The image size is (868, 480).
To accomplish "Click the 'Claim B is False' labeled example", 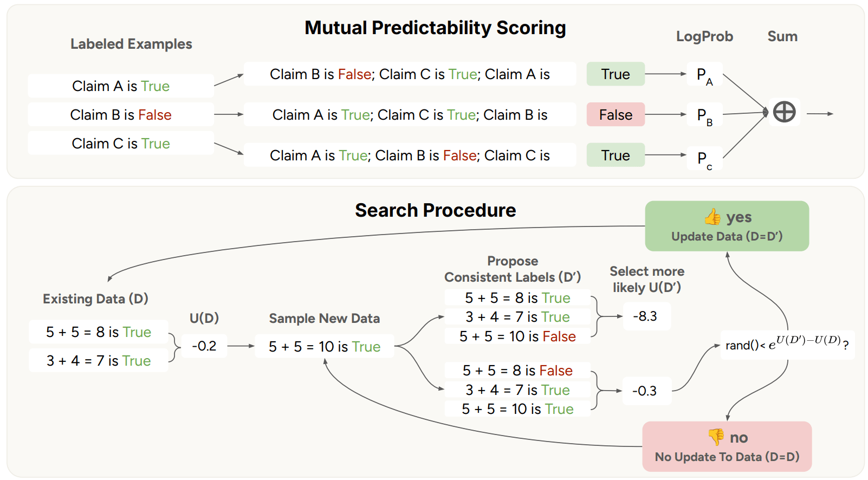I will click(x=121, y=115).
